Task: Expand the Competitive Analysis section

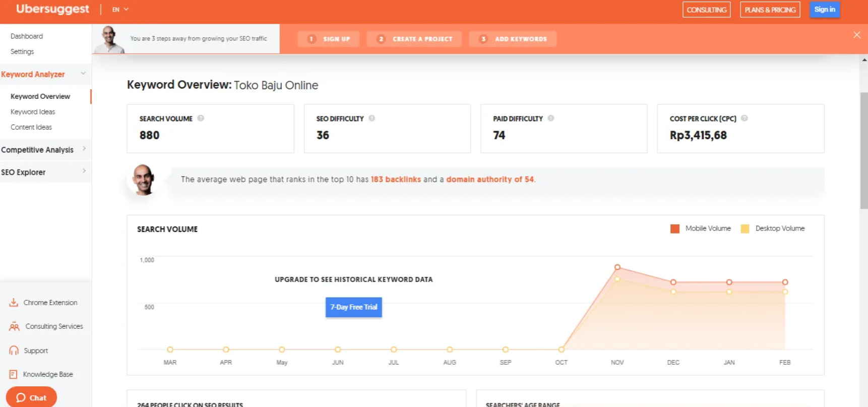Action: point(45,150)
